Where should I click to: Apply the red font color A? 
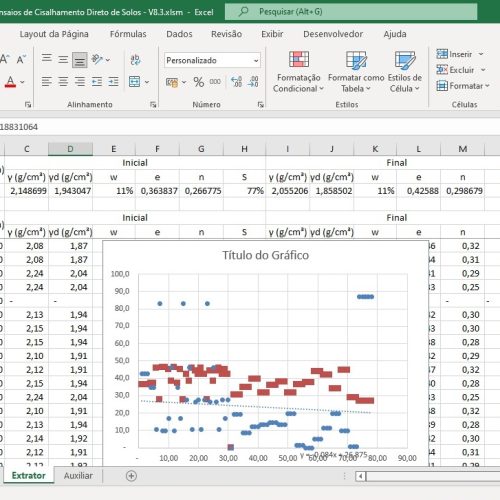tap(10, 82)
